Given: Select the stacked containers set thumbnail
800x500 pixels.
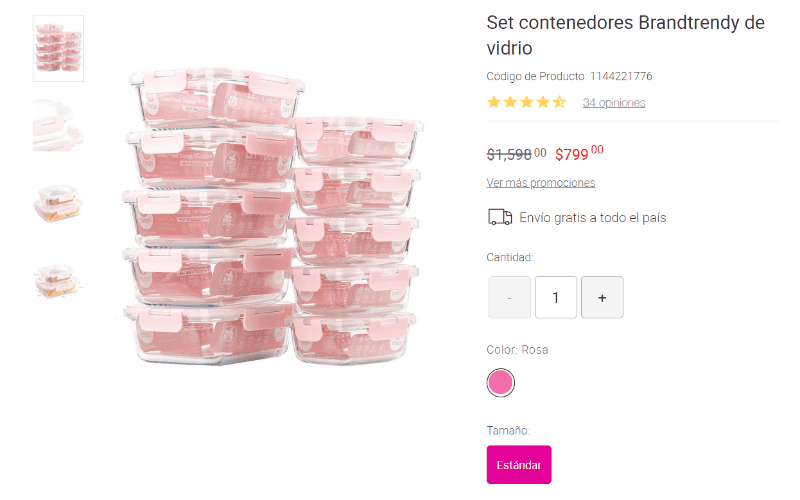Looking at the screenshot, I should (x=58, y=48).
